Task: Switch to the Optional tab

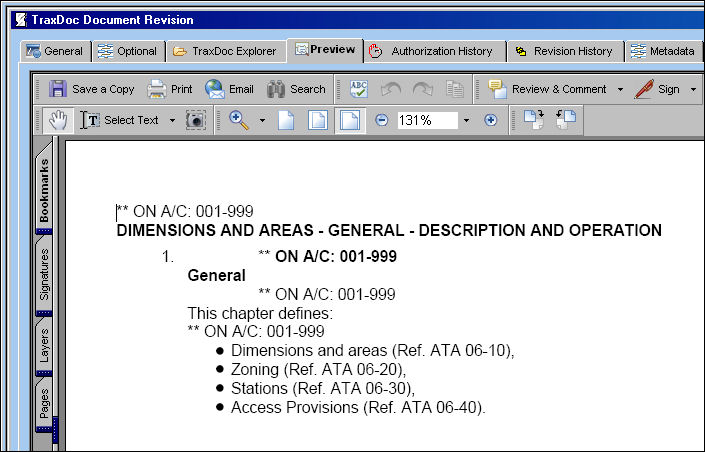Action: tap(128, 51)
